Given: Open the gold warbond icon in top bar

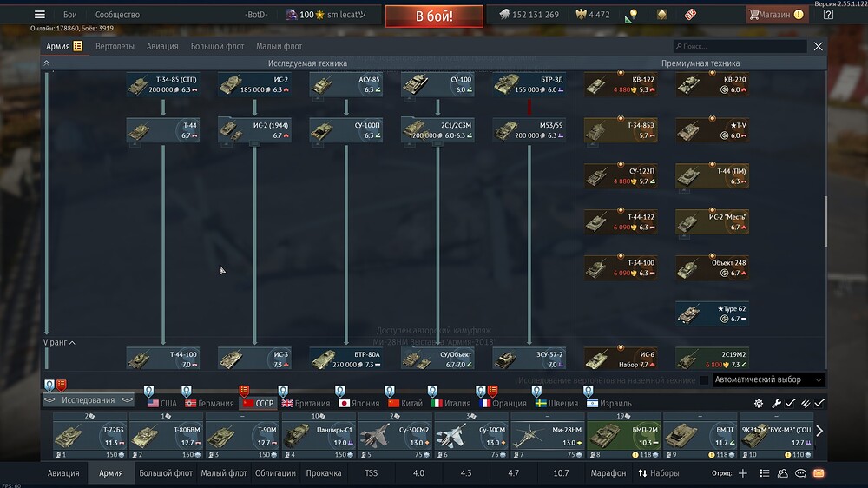Looking at the screenshot, I should 661,15.
